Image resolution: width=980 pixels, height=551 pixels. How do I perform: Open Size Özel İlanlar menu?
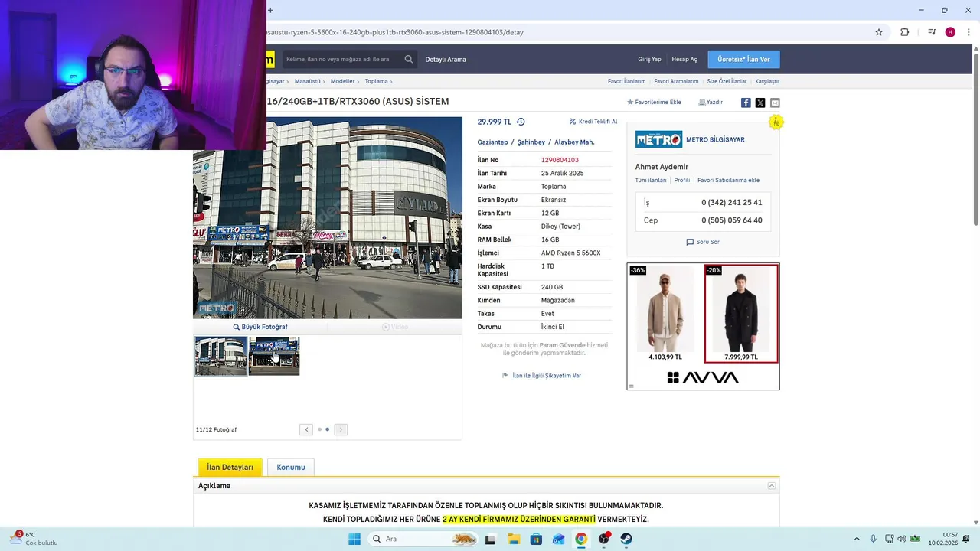click(727, 81)
